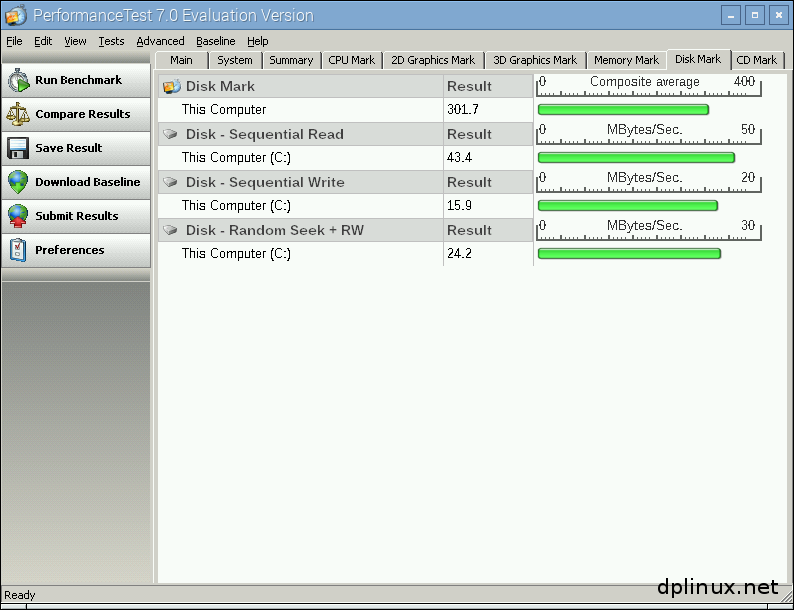The image size is (794, 610).
Task: Switch to the CPU Mark tab
Action: [351, 60]
